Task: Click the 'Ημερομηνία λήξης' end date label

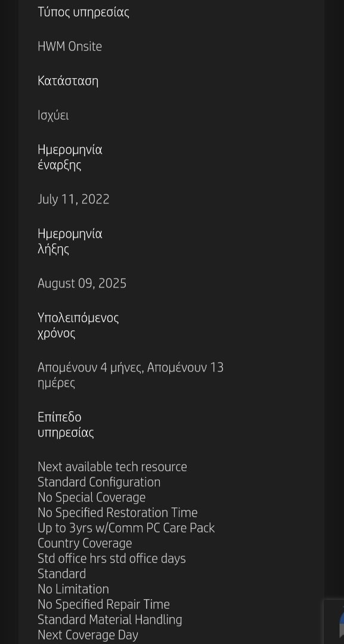Action: pos(70,241)
